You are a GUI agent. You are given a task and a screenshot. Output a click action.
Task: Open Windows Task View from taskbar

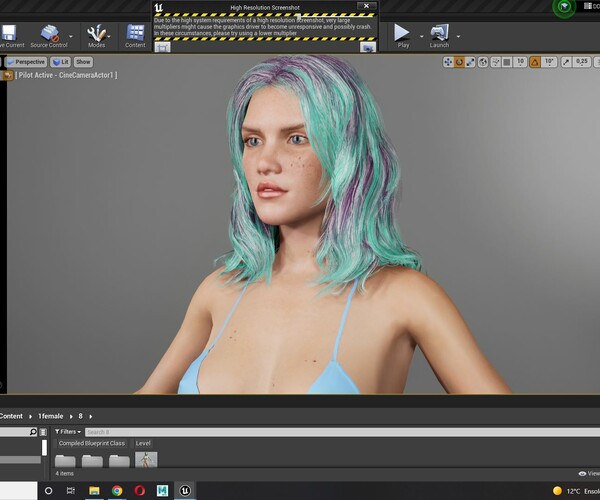coord(71,490)
